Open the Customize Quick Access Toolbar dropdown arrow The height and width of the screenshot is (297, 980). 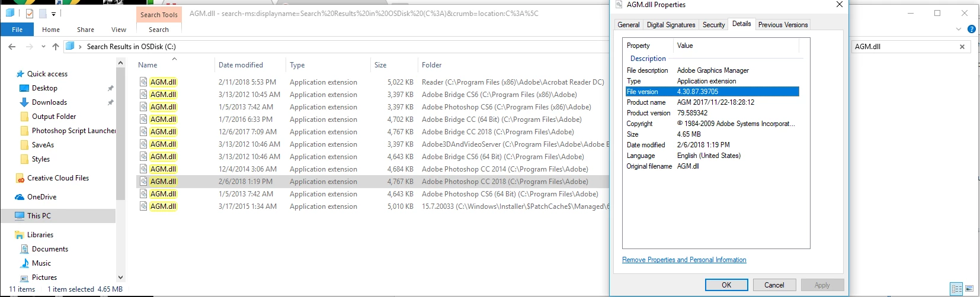tap(53, 14)
